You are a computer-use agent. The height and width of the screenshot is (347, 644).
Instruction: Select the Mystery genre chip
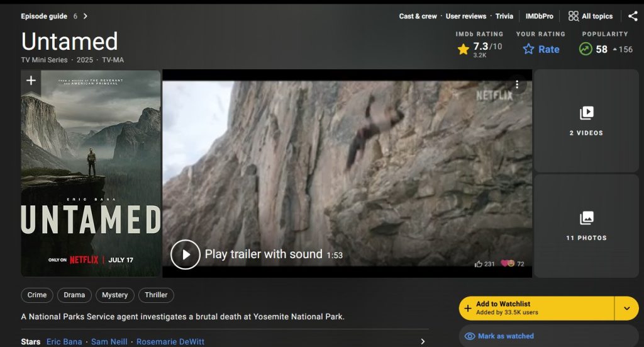pos(115,295)
